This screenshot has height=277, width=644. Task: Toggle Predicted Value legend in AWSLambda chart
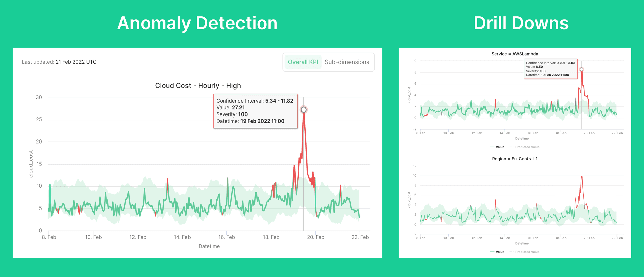pyautogui.click(x=525, y=147)
